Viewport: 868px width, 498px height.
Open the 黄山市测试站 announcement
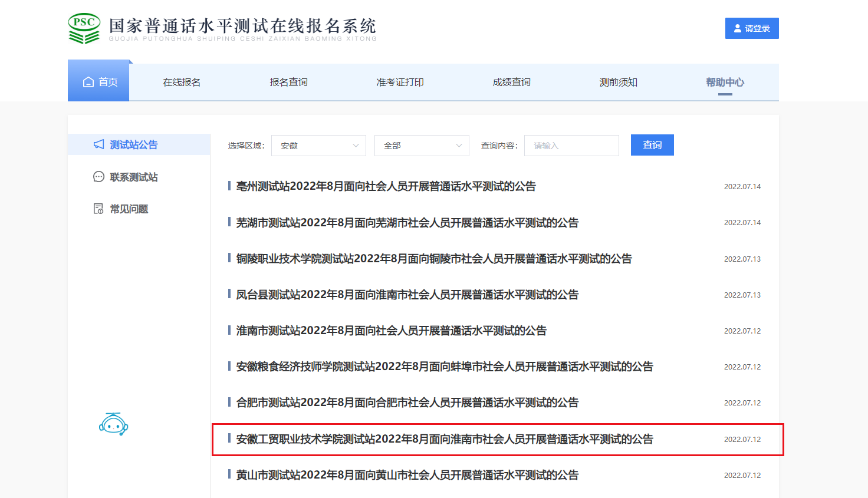[x=407, y=475]
